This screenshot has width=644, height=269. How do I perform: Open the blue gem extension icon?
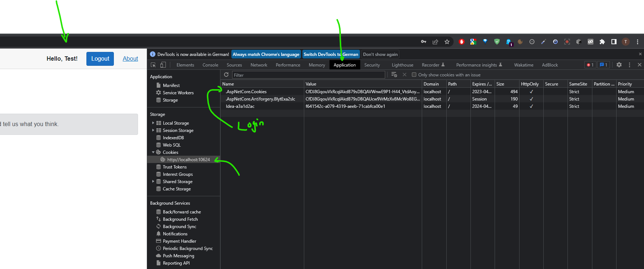coord(485,42)
